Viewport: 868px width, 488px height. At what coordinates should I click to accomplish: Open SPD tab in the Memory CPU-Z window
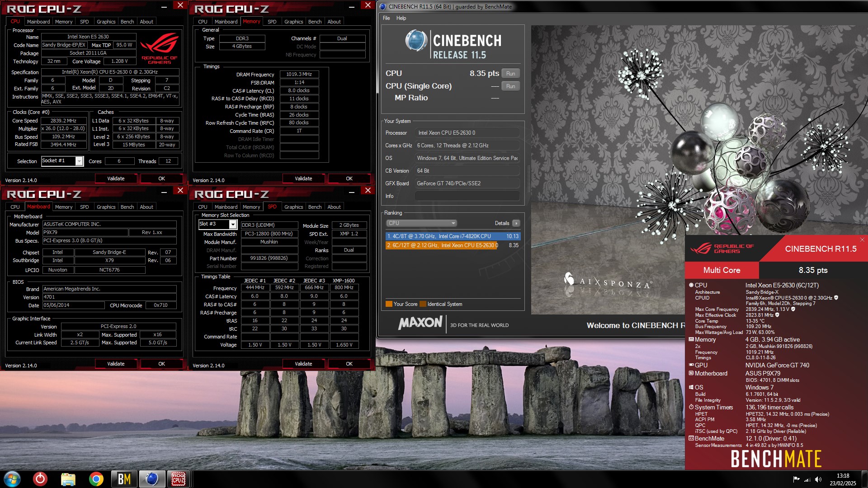[272, 22]
